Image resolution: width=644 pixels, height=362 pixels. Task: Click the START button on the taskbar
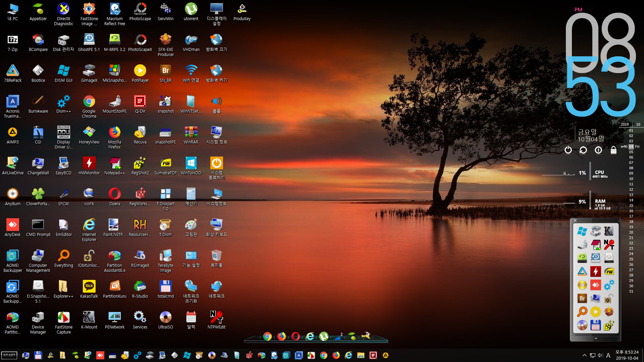point(9,355)
